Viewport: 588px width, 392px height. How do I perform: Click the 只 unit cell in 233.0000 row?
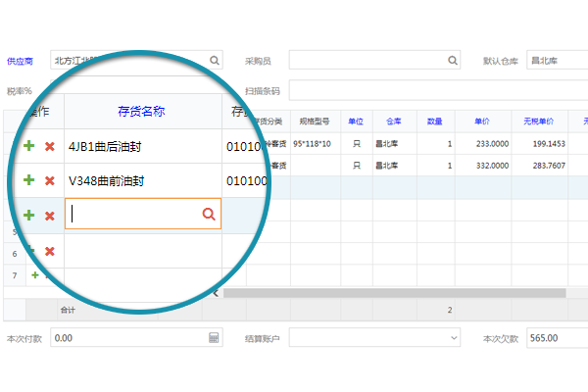357,144
